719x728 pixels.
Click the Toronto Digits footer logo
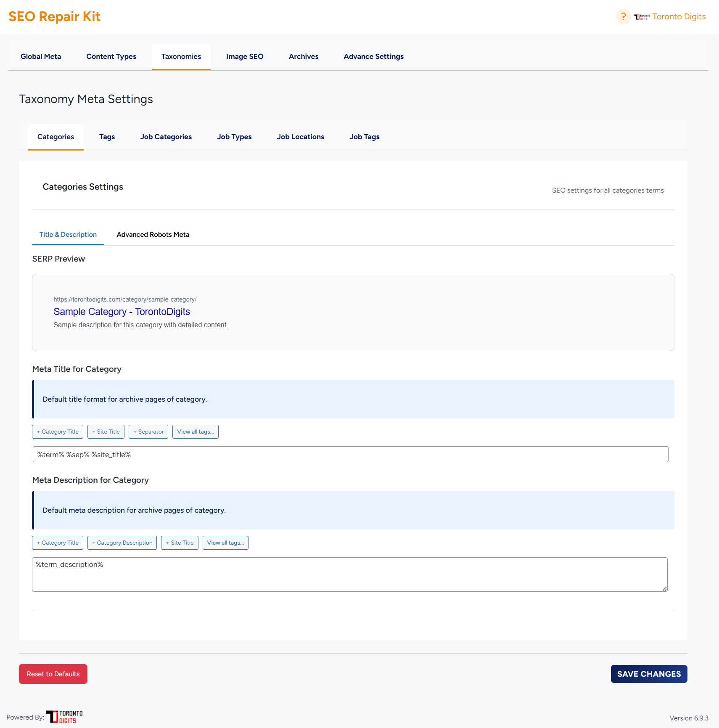pyautogui.click(x=64, y=717)
